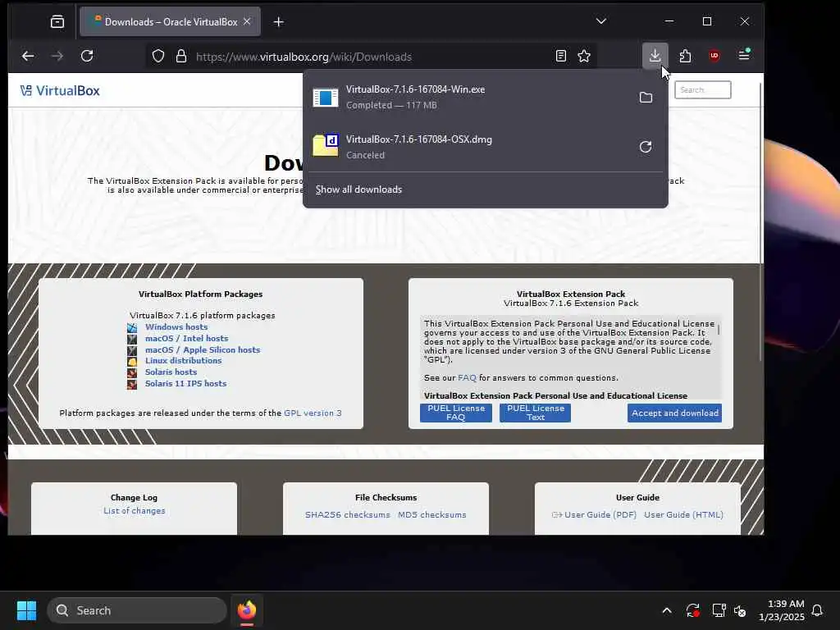Open the notifications bell in taskbar
Viewport: 840px width, 630px height.
pos(817,610)
